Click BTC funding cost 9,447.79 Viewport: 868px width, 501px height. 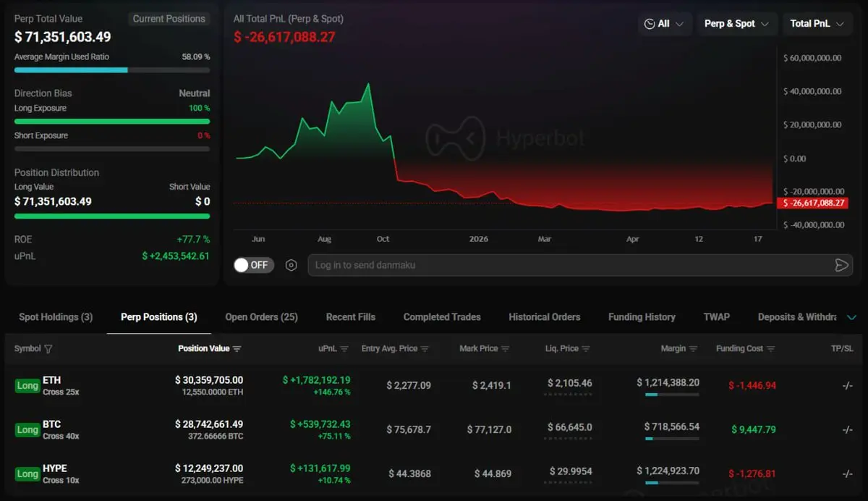point(753,430)
